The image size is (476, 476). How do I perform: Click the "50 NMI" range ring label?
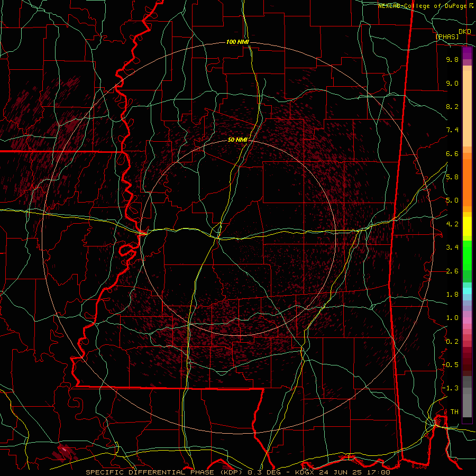coord(237,140)
